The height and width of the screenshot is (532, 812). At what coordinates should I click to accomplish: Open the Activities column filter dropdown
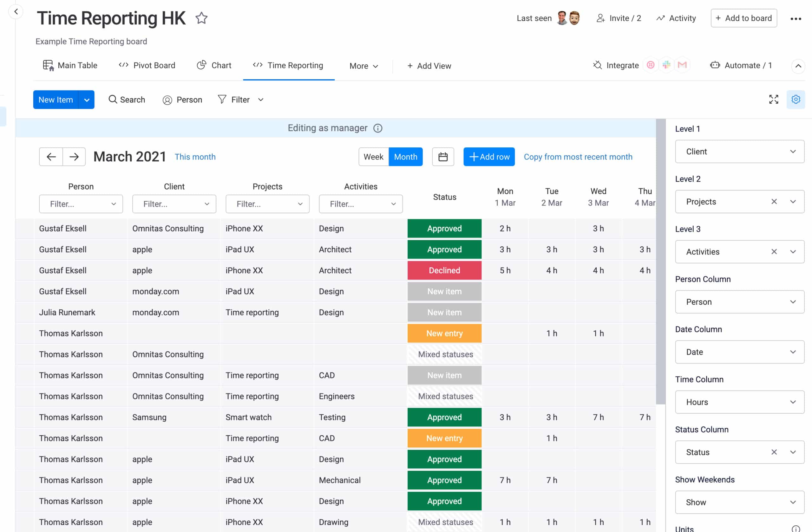361,204
